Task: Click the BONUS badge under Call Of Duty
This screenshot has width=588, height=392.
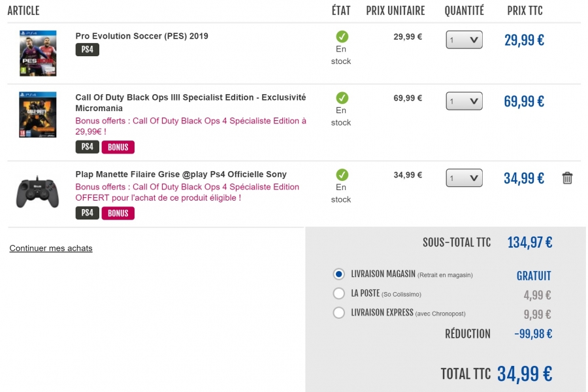Action: tap(118, 147)
